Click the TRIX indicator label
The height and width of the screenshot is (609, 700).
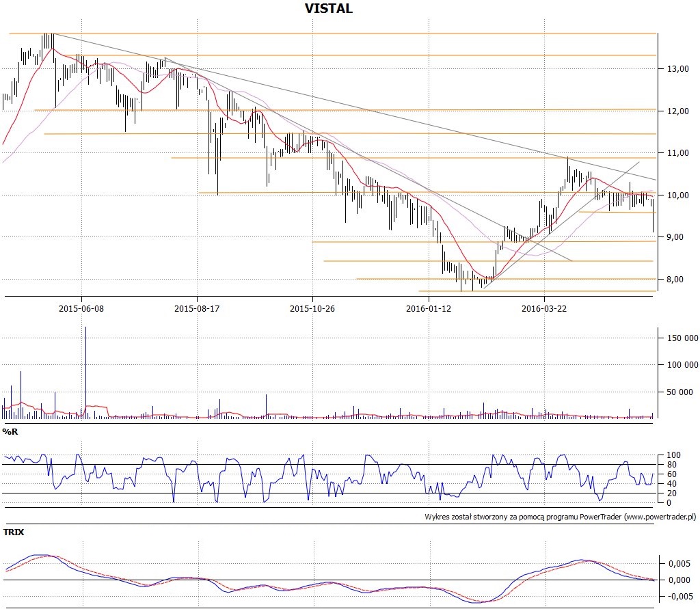coord(14,532)
